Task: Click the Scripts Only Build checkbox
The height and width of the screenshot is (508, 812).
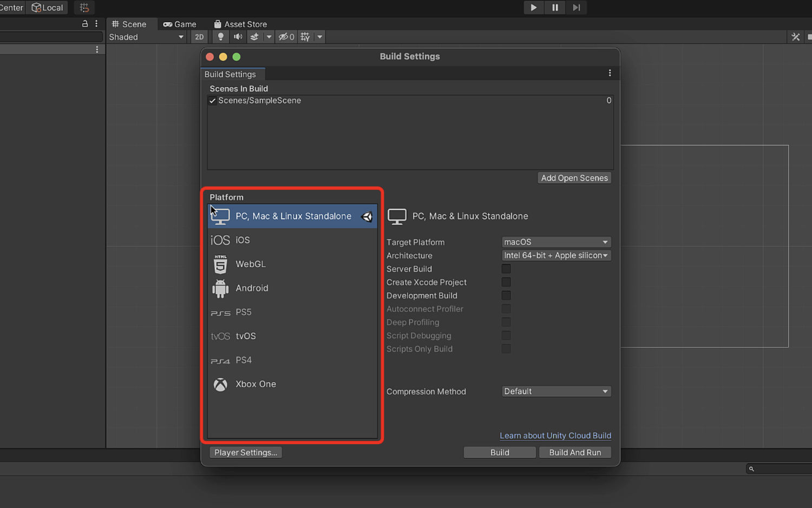Action: (x=506, y=349)
